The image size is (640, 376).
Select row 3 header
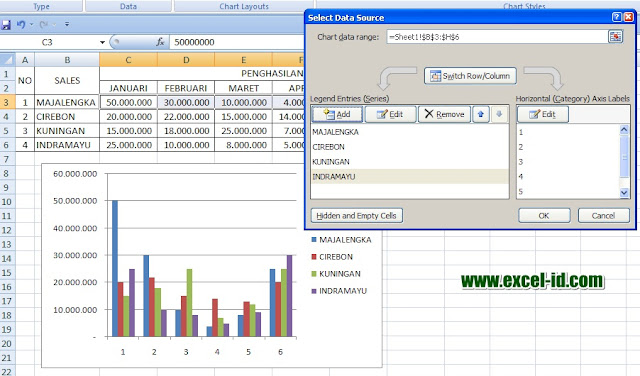7,102
